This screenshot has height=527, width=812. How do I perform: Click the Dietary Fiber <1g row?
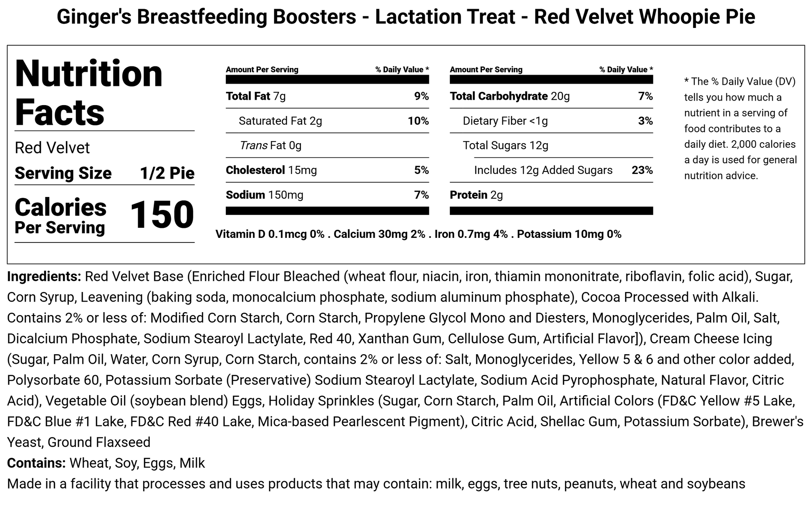551,121
